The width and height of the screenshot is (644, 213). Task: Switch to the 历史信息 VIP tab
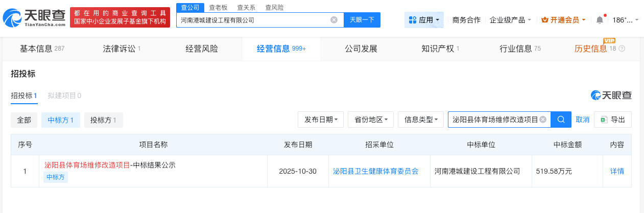tap(595, 49)
